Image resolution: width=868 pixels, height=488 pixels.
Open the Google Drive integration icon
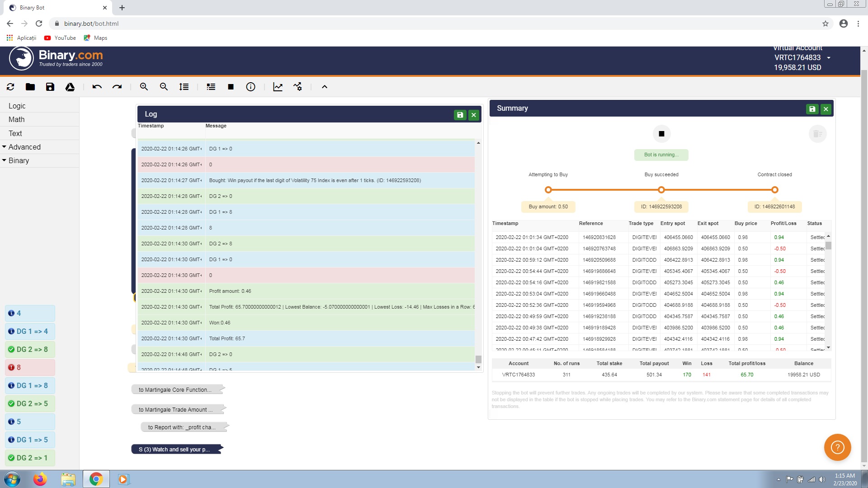click(70, 87)
